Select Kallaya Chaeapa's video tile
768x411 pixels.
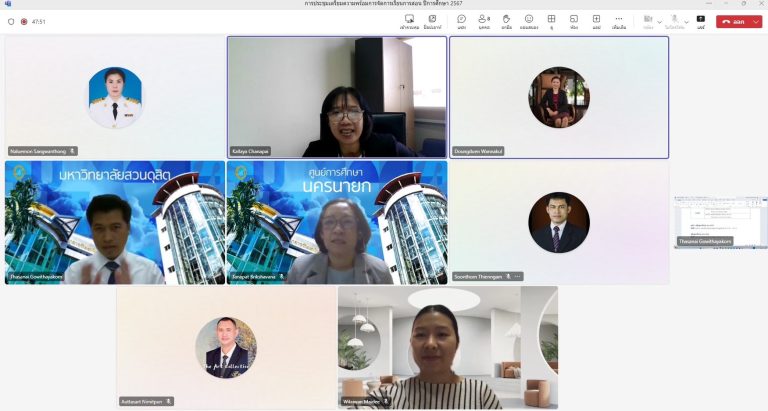[336, 97]
